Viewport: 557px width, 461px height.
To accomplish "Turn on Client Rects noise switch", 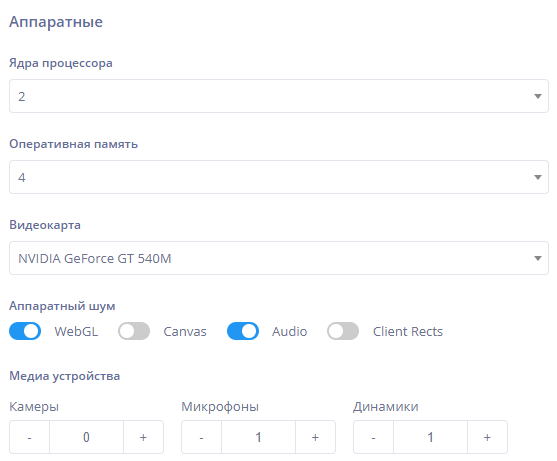I will (x=343, y=331).
